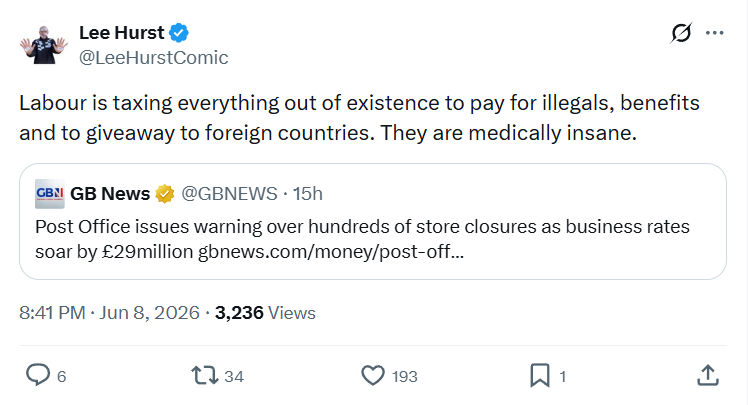Open the @GBNEWS handle link
Image resolution: width=748 pixels, height=405 pixels.
click(x=229, y=194)
